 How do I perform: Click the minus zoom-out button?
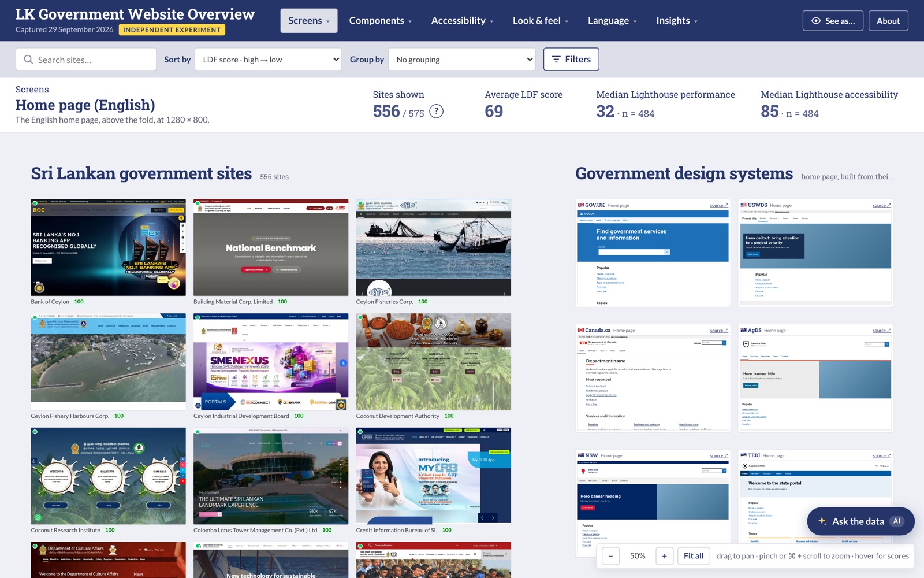click(x=610, y=556)
